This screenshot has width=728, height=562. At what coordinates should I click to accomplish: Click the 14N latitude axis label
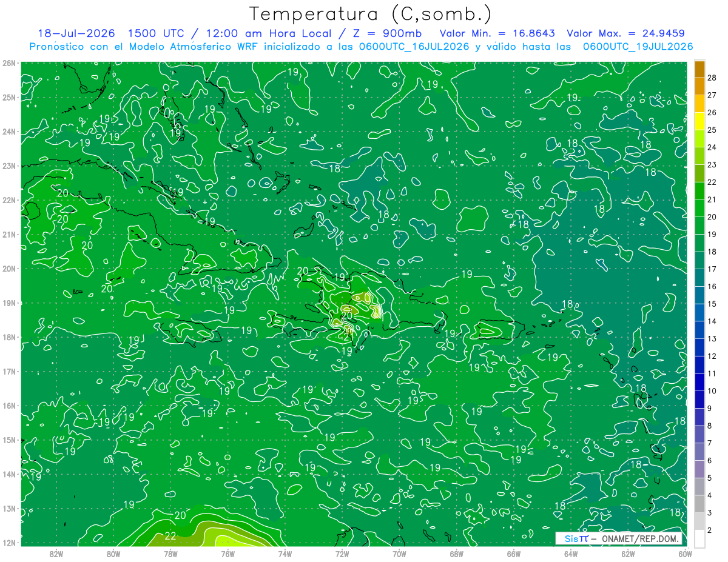click(x=8, y=474)
